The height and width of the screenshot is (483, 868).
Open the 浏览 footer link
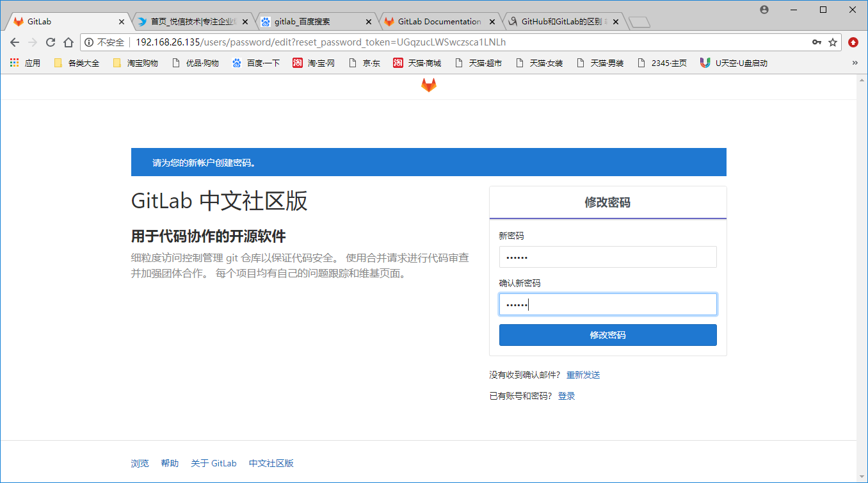pyautogui.click(x=140, y=463)
